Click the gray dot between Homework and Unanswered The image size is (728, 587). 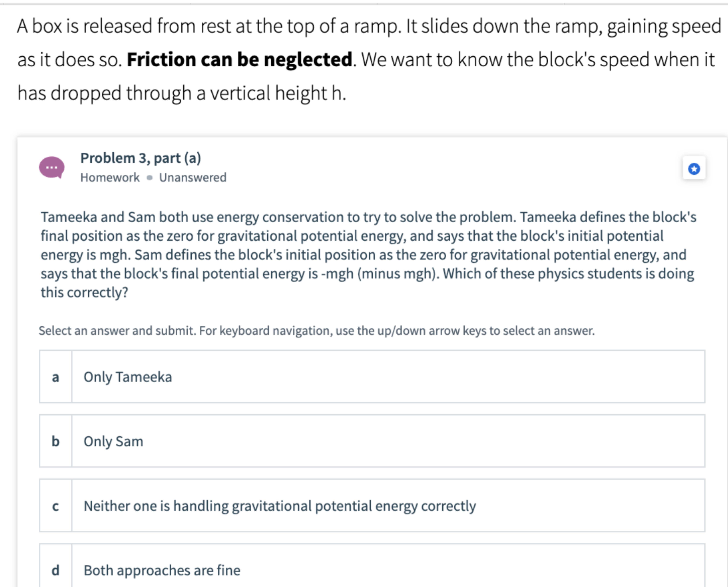[149, 178]
